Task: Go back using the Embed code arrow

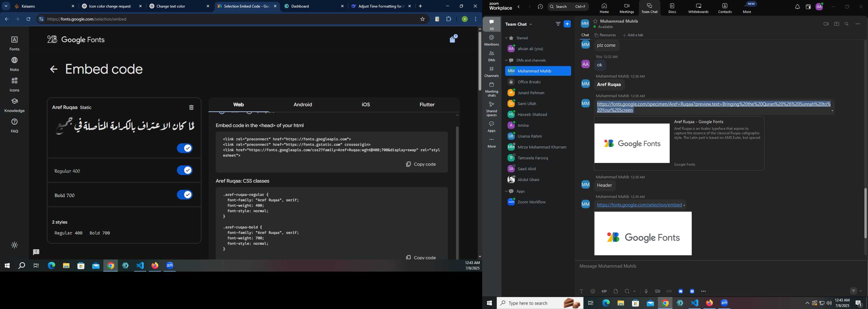Action: 54,69
